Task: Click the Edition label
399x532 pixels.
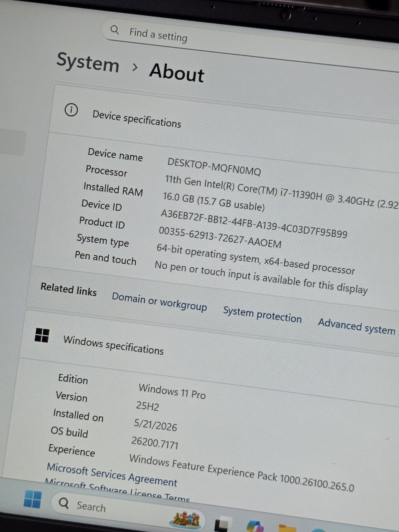Action: point(73,379)
